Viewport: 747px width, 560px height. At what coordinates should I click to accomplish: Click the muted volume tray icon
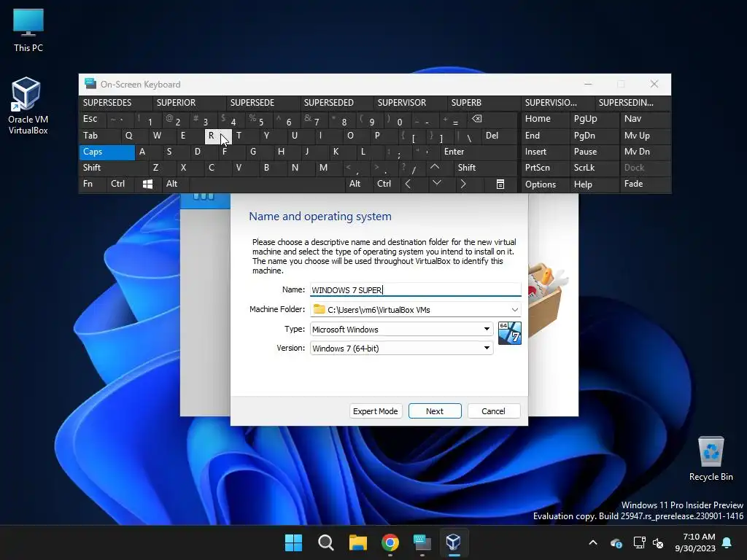pos(658,542)
